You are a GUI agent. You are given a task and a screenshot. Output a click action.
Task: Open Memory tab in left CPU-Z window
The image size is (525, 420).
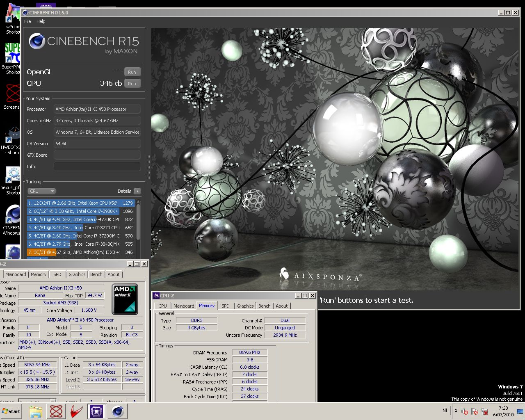tap(39, 274)
